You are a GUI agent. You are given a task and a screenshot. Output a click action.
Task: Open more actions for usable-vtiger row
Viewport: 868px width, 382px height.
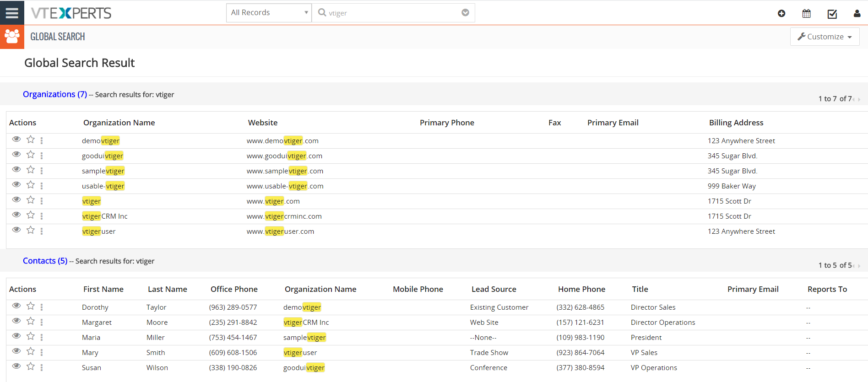click(42, 186)
